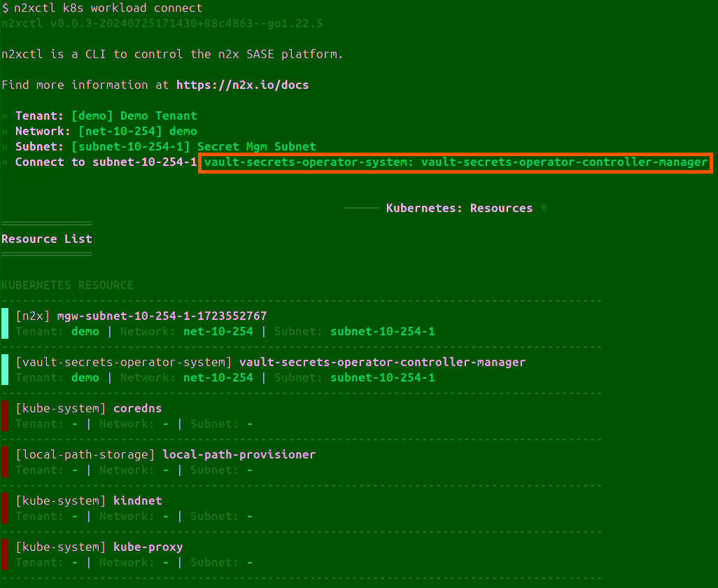
Task: Open the vault-secrets-operator-controller-manager selection dropdown
Action: pyautogui.click(x=456, y=162)
